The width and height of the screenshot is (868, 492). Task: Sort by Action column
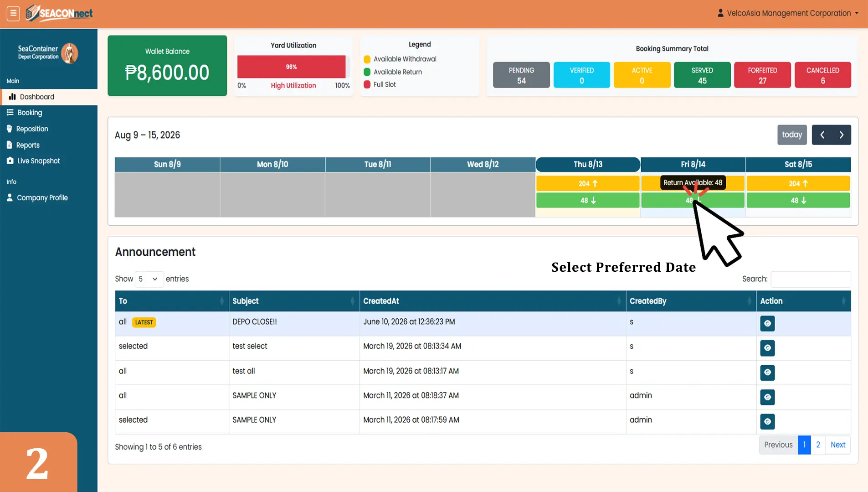(x=804, y=301)
